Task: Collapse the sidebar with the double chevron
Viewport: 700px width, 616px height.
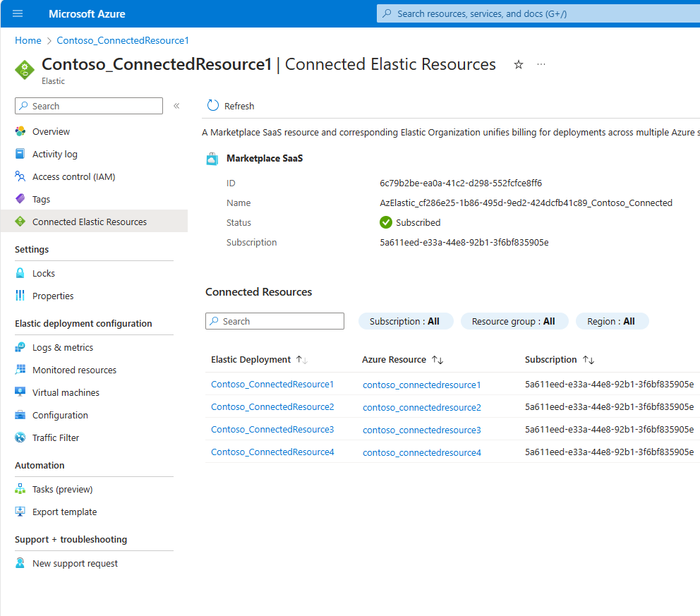Action: point(176,106)
